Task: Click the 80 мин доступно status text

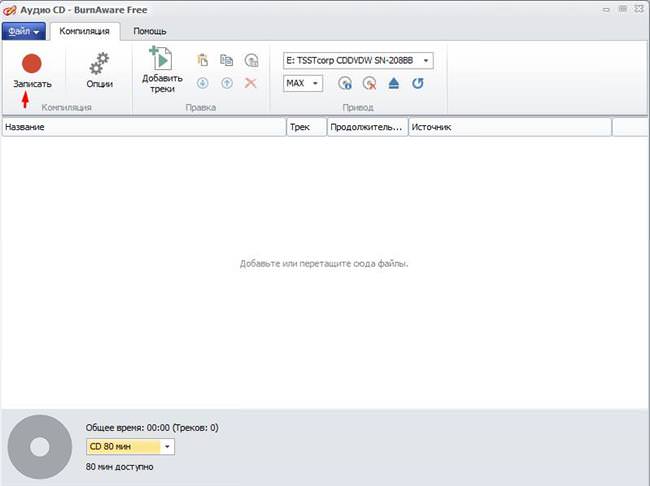Action: [119, 467]
